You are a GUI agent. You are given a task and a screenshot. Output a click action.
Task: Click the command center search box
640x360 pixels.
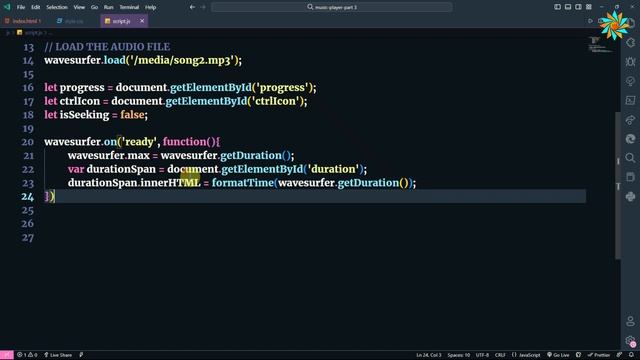pyautogui.click(x=331, y=7)
